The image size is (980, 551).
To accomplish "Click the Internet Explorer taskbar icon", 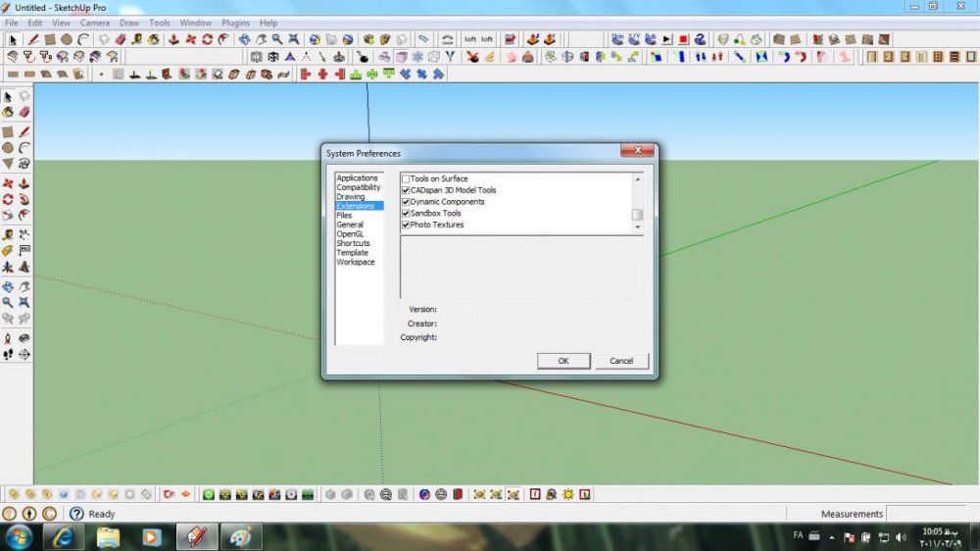I will click(64, 536).
